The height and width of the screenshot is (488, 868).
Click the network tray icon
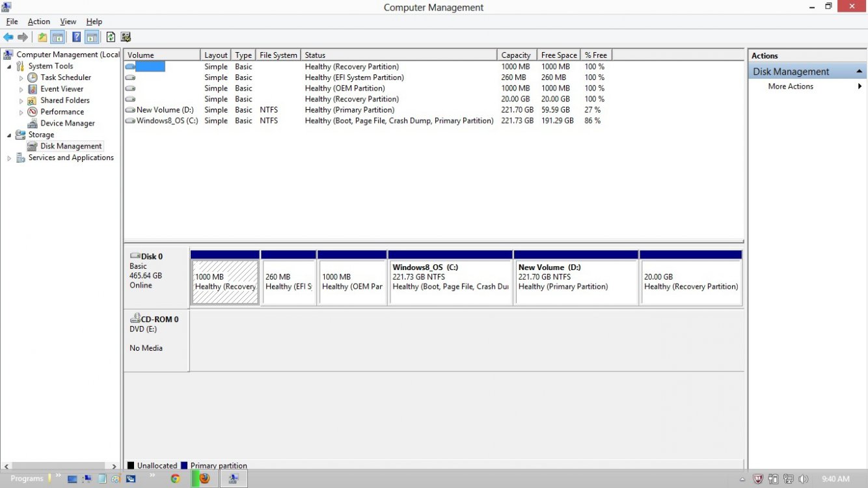[789, 479]
